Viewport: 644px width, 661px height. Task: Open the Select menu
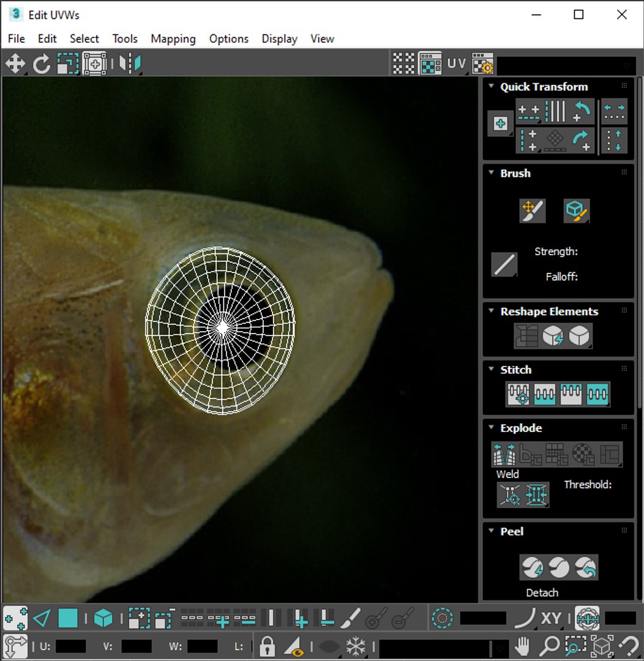[x=84, y=39]
